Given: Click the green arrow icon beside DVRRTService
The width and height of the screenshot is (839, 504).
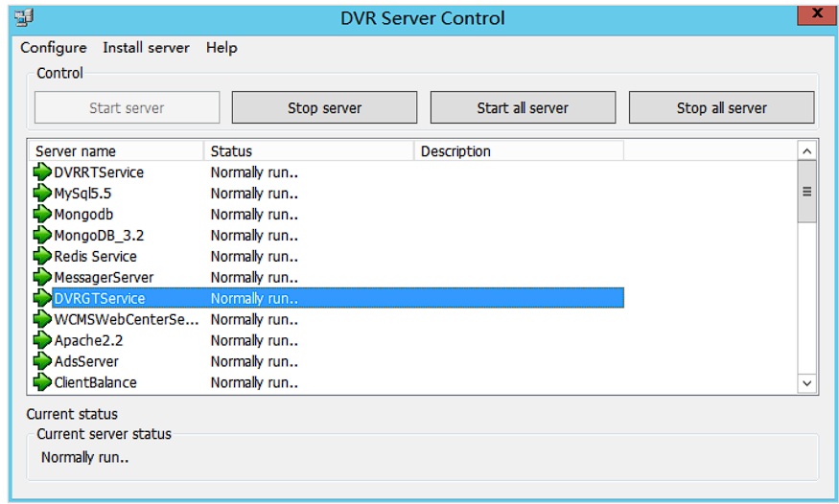Looking at the screenshot, I should [42, 172].
